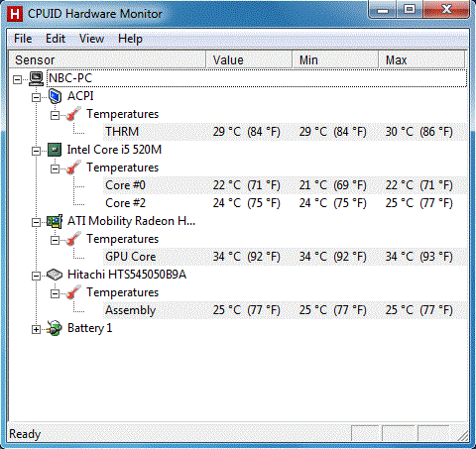Viewport: 476px width, 449px height.
Task: Select the GPU Core sensor row
Action: [286, 257]
